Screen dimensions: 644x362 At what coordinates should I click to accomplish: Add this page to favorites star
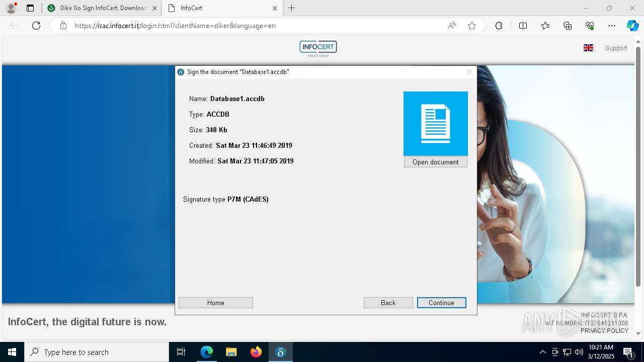tap(472, 26)
